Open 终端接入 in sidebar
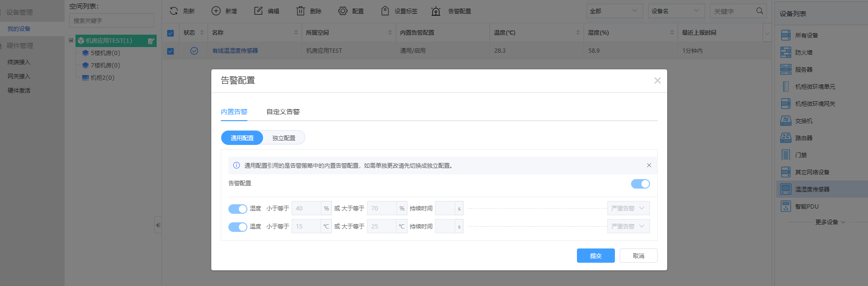Viewport: 868px width, 286px height. point(19,62)
